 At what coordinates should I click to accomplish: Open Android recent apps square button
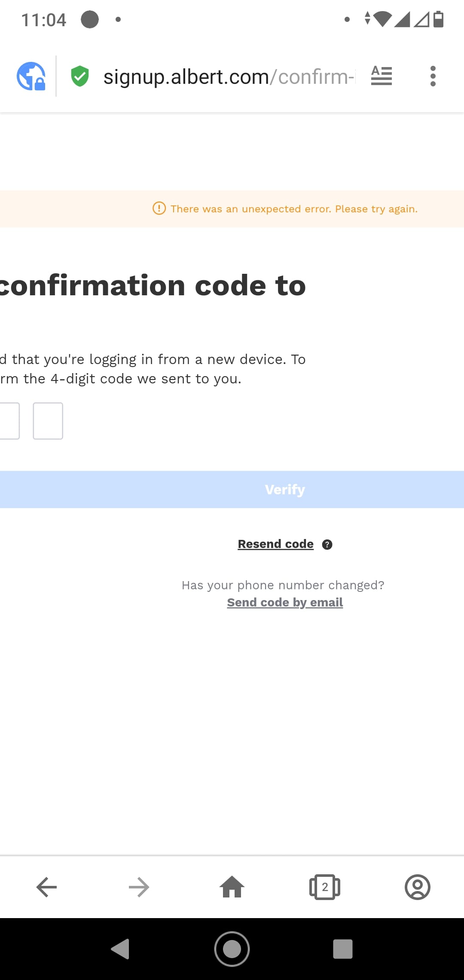(343, 949)
